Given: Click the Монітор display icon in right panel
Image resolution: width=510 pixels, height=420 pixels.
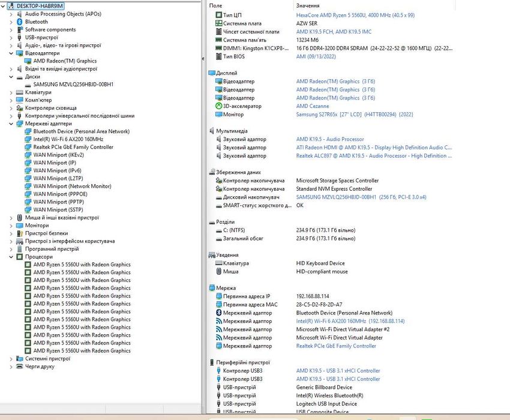Looking at the screenshot, I should (219, 115).
